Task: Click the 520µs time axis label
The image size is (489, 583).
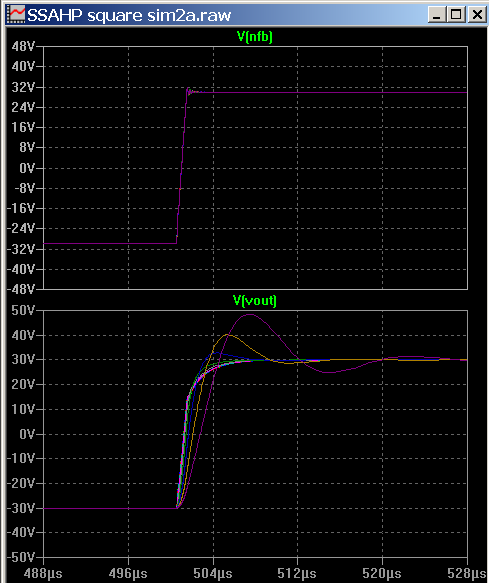Action: pos(382,573)
